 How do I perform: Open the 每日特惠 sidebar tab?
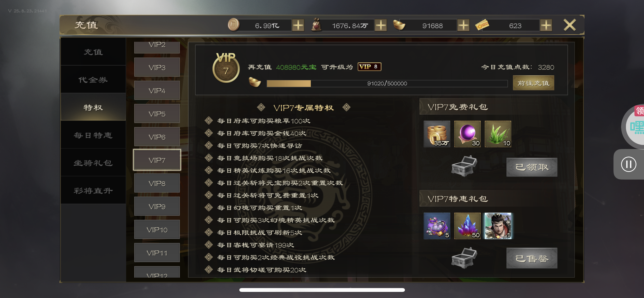click(x=93, y=135)
